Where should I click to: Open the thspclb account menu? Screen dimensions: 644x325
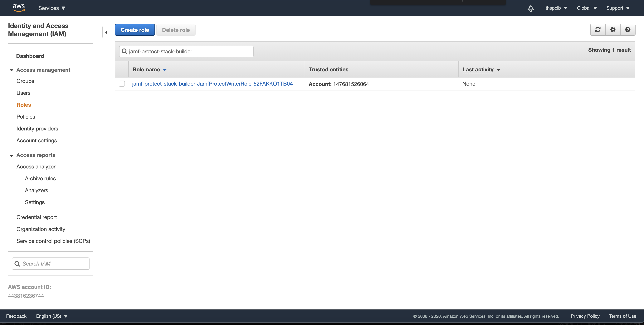coord(556,8)
